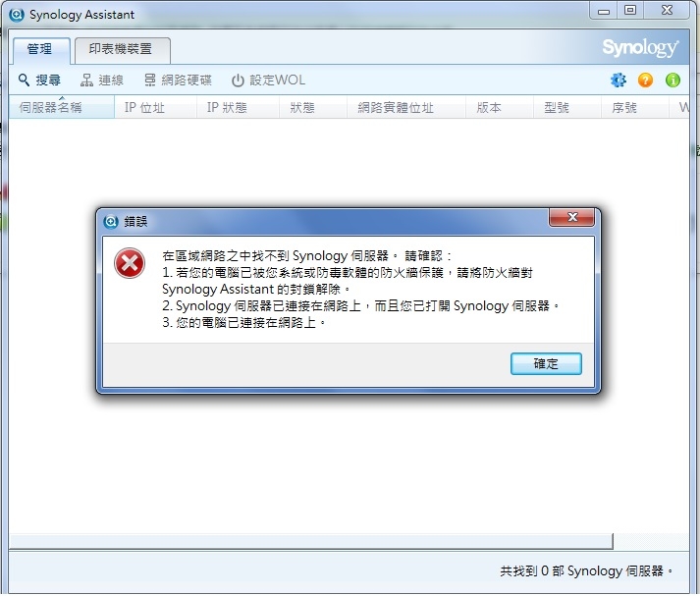Switch to the 管理 tab
The image size is (700, 596).
coord(41,50)
